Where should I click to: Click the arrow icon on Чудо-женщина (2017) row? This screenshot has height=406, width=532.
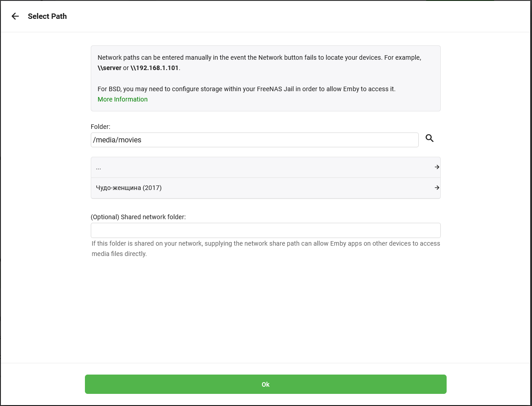click(x=437, y=188)
